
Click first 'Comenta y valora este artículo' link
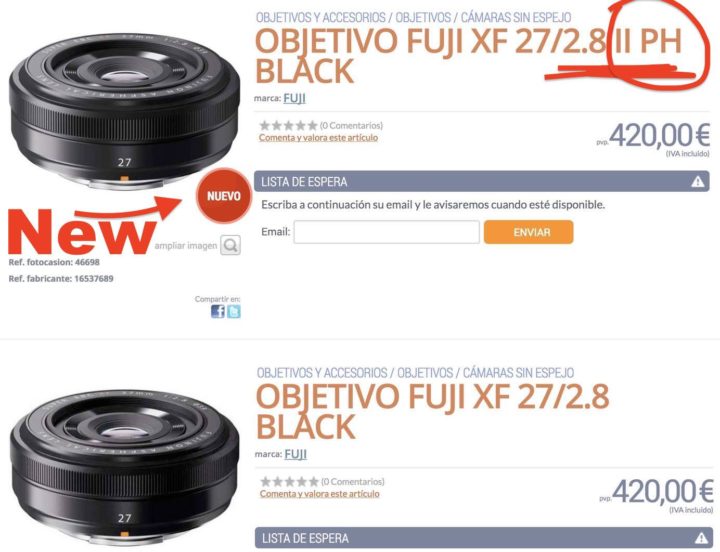(x=318, y=137)
